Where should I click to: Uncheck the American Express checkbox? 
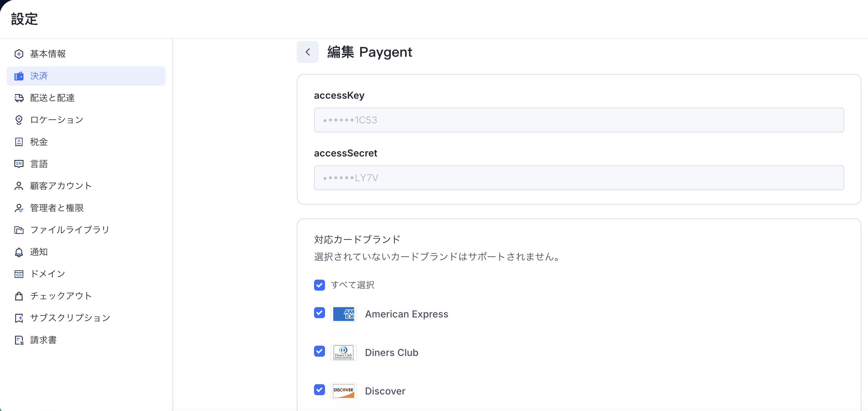pos(320,313)
